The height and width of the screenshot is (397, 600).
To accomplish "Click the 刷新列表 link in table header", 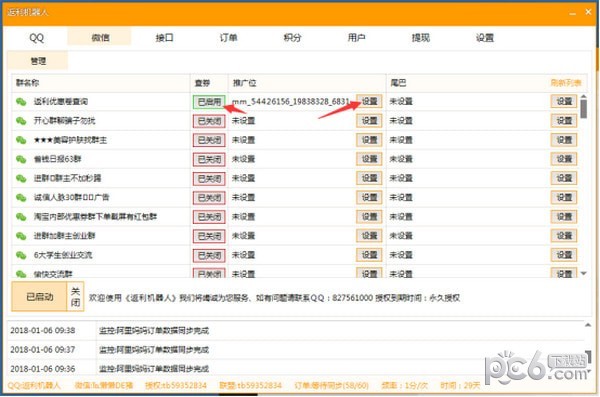I will coord(566,83).
